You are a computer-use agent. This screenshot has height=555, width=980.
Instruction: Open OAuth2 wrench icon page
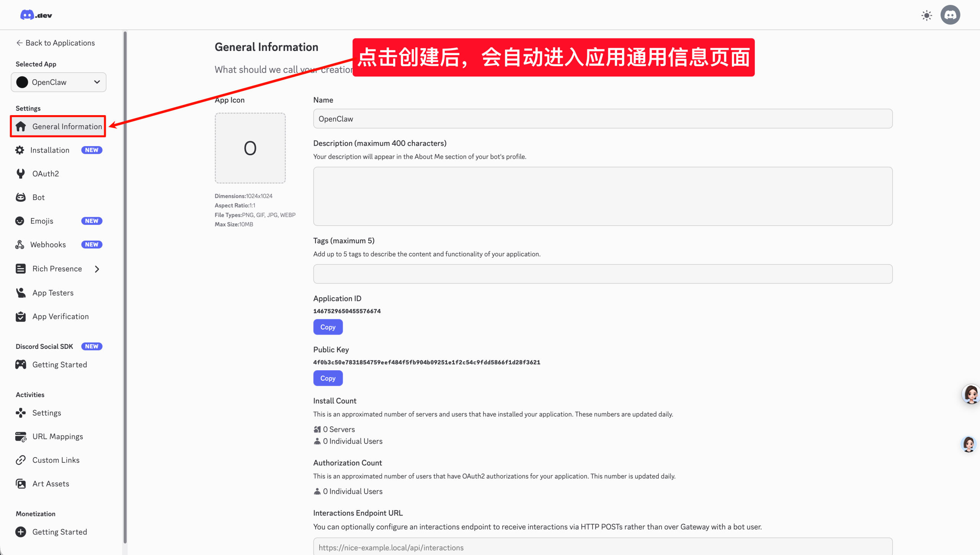click(x=21, y=174)
